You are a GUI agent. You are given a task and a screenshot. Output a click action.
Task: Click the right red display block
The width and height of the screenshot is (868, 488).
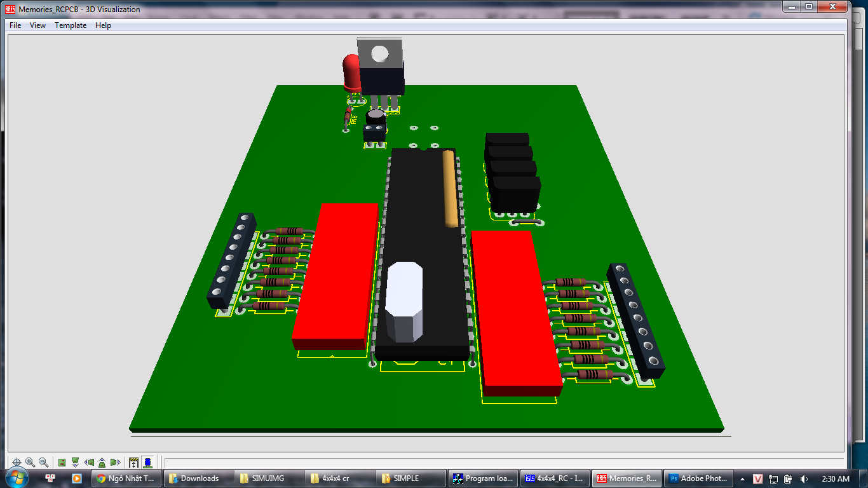[515, 313]
